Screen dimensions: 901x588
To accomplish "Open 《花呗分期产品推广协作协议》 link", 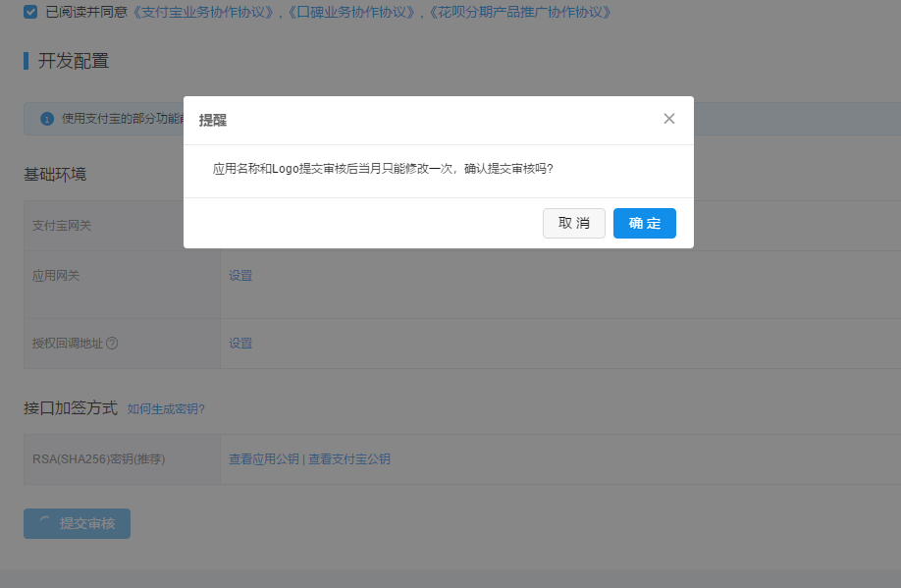I will pyautogui.click(x=520, y=12).
